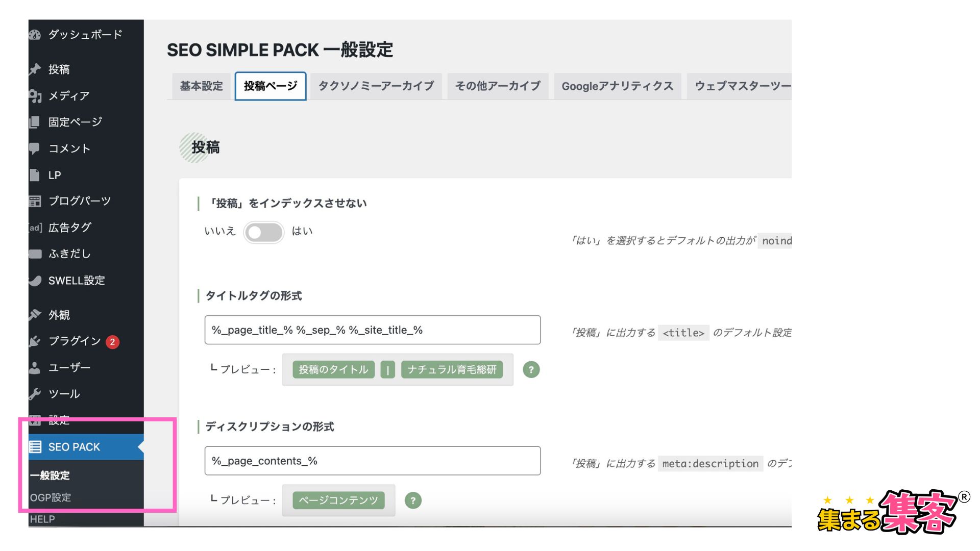
Task: Click the comment bubble icon for コメント
Action: pyautogui.click(x=35, y=148)
